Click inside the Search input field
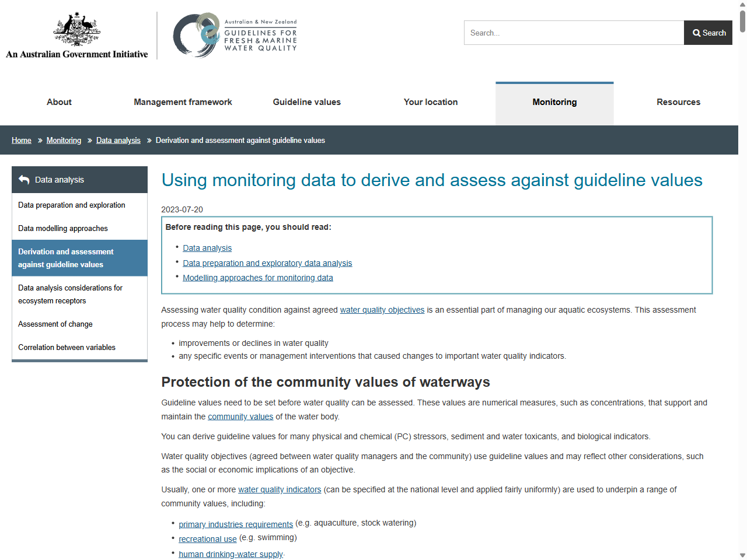747x560 pixels. [573, 33]
